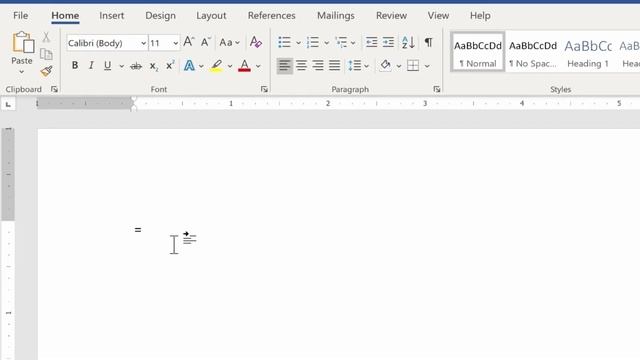Cut selection with the scissors icon

(46, 38)
